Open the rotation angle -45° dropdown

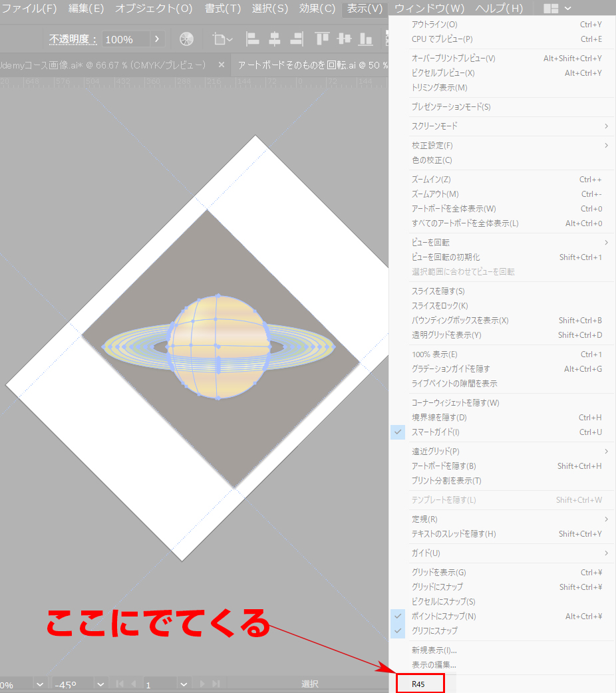100,684
